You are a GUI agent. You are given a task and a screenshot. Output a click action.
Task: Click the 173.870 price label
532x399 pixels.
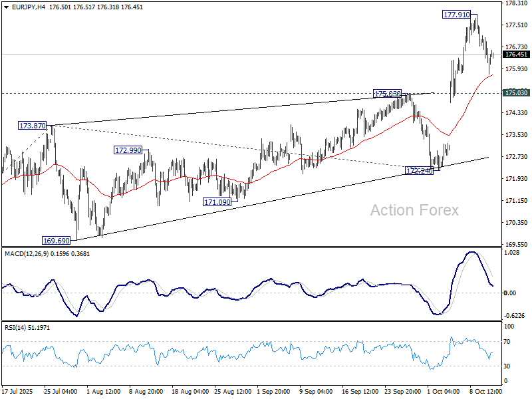[x=32, y=125]
